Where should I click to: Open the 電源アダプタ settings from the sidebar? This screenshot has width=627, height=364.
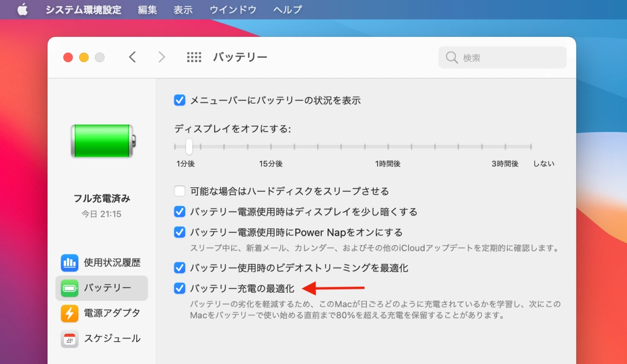[70, 314]
